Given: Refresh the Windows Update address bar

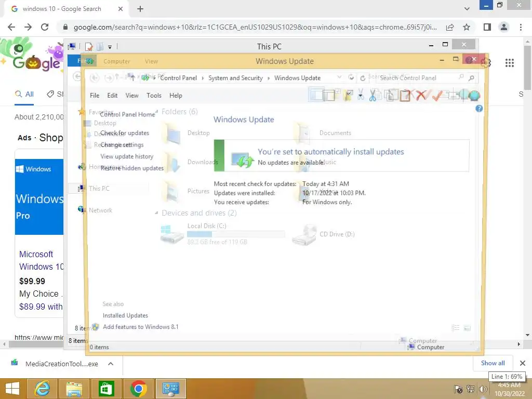Looking at the screenshot, I should click(x=362, y=78).
